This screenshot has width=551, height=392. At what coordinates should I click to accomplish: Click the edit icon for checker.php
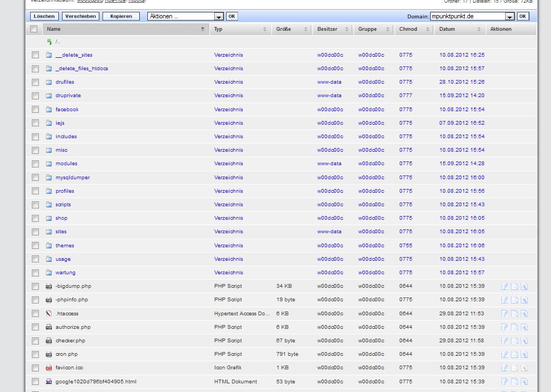pos(505,341)
